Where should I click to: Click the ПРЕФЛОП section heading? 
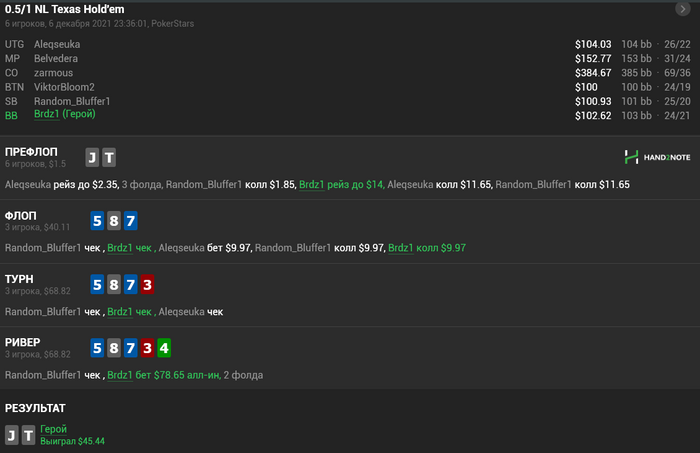tap(31, 152)
